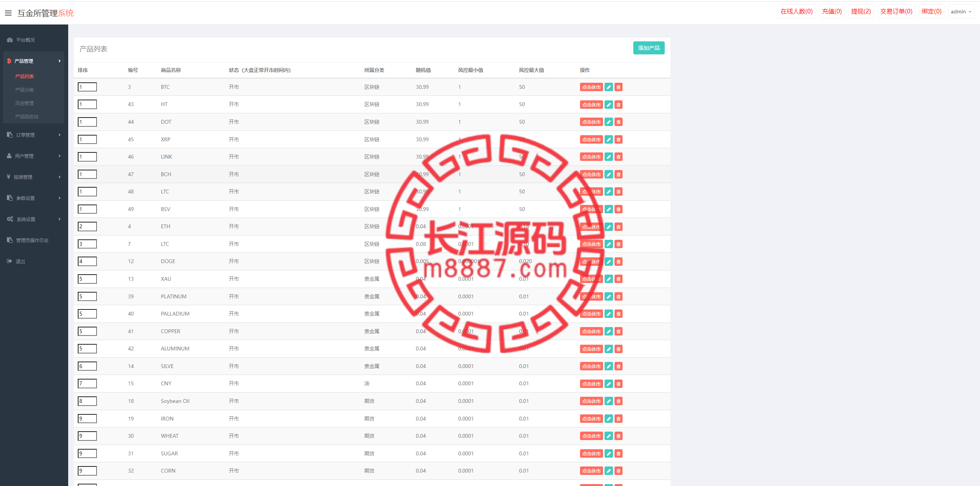Viewport: 980px width, 486px height.
Task: Click the WHEAT product name
Action: [x=170, y=436]
